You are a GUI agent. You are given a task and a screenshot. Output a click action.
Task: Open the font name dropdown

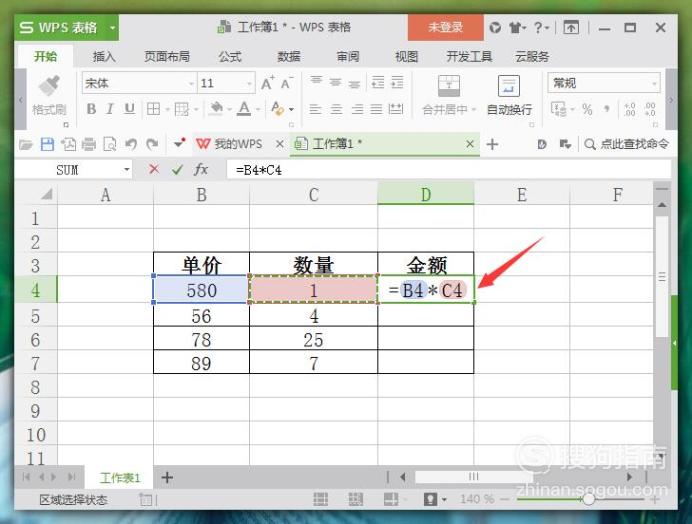pos(191,83)
